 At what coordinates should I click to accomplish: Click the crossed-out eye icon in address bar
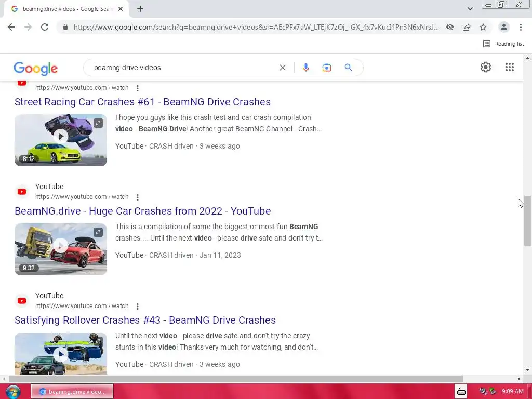coord(450,27)
